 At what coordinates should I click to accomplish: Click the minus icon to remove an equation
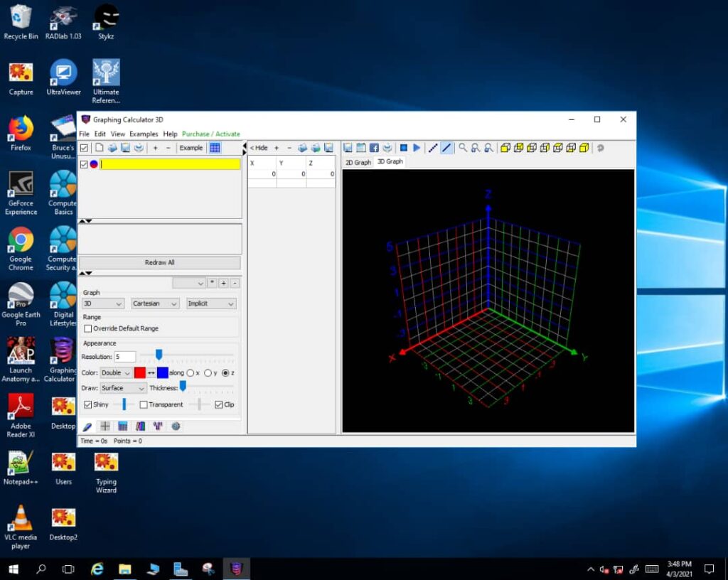click(x=168, y=148)
